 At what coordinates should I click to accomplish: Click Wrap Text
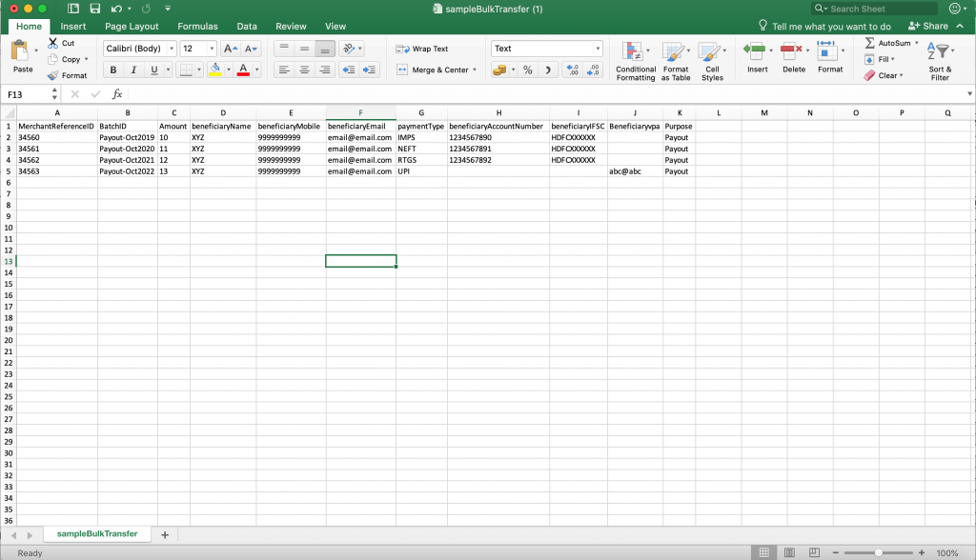[422, 49]
